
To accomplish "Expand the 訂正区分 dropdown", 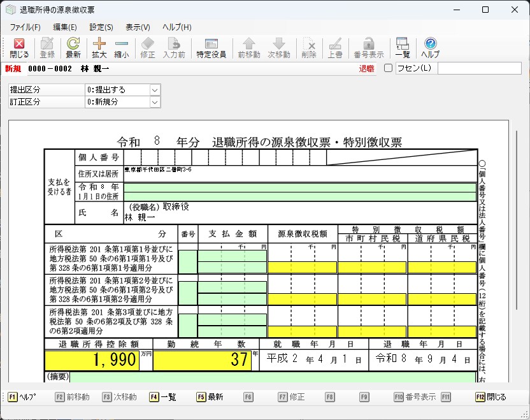I will pos(154,102).
